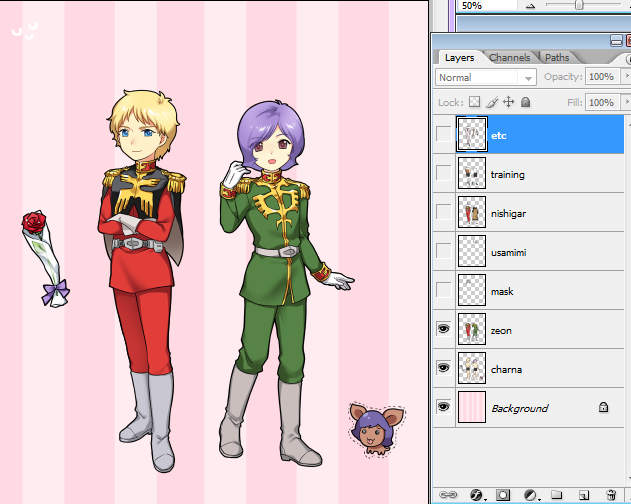631x504 pixels.
Task: Switch to the Paths tab
Action: [557, 58]
